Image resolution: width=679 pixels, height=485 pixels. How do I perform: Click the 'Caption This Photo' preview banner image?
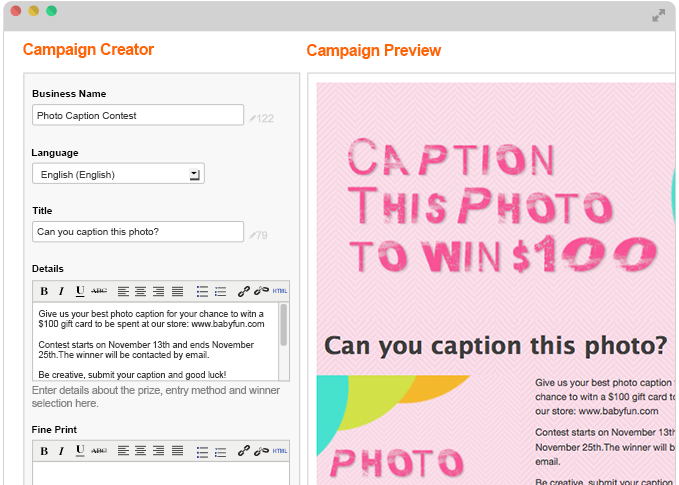coord(496,206)
